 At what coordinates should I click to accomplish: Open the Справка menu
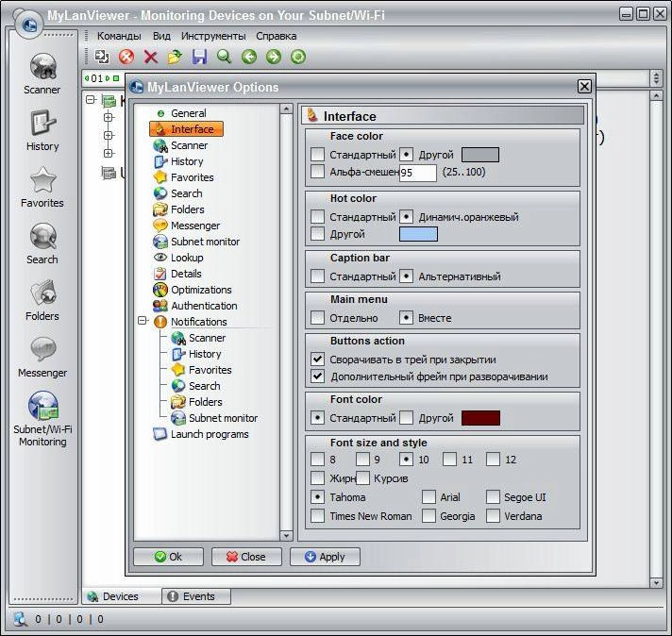click(x=277, y=36)
